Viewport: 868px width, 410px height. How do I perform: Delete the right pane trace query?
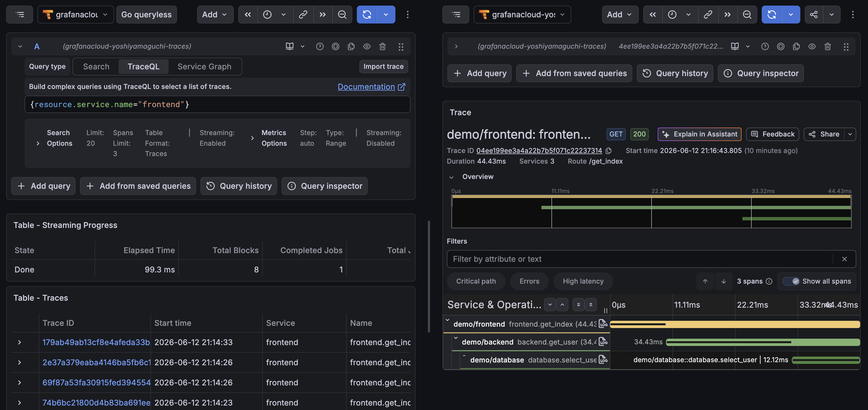click(827, 46)
